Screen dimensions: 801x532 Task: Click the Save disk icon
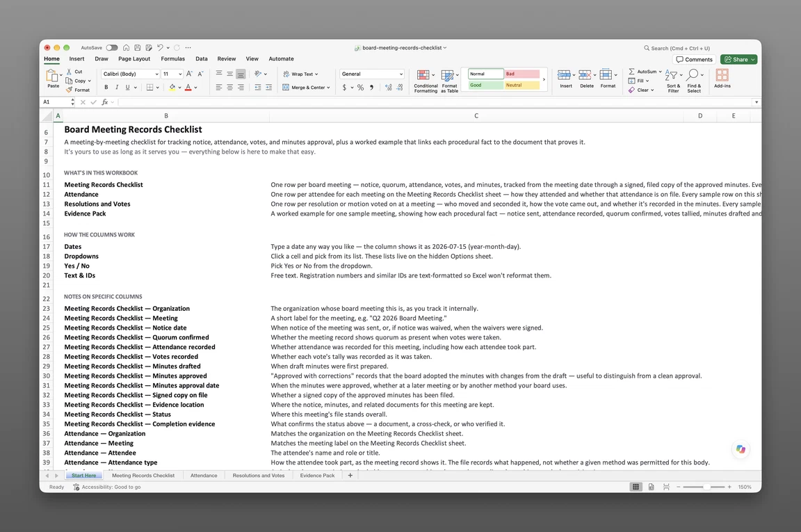click(138, 47)
